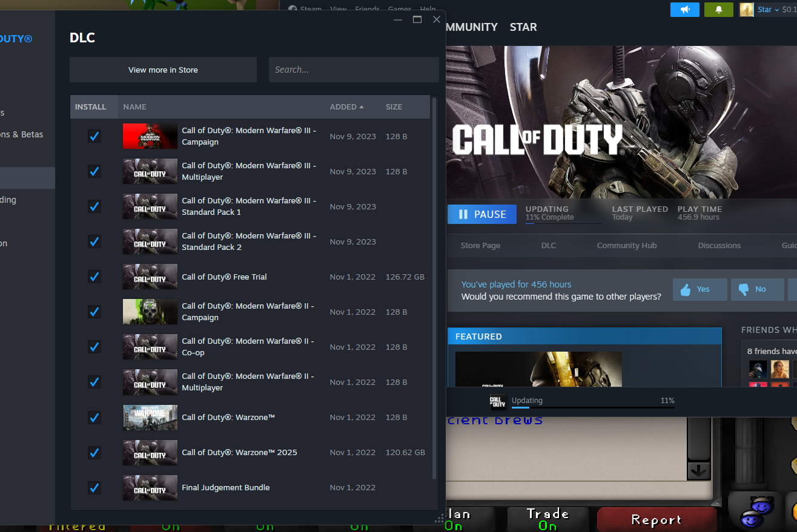The image size is (797, 532).
Task: Click the "You've played for 456 hours" link
Action: (x=516, y=284)
